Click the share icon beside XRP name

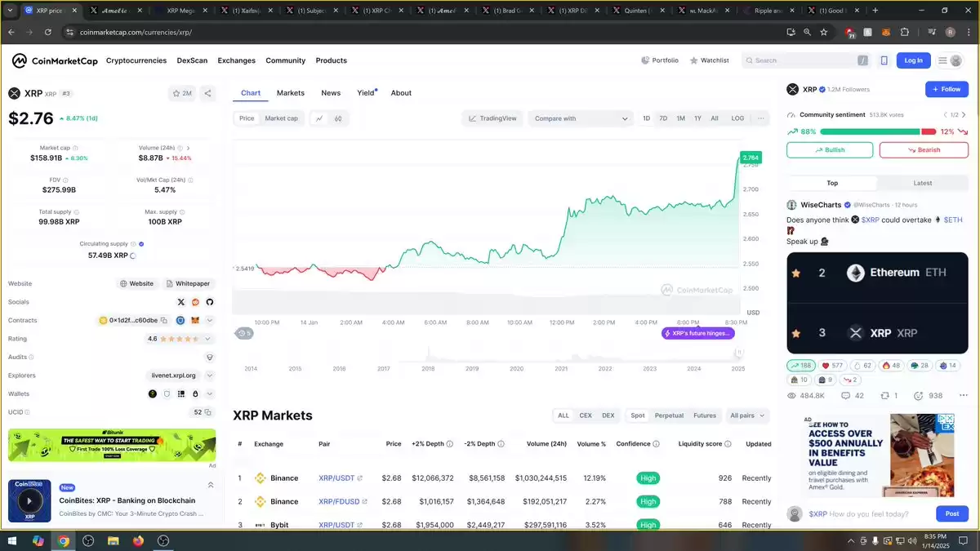[x=207, y=93]
